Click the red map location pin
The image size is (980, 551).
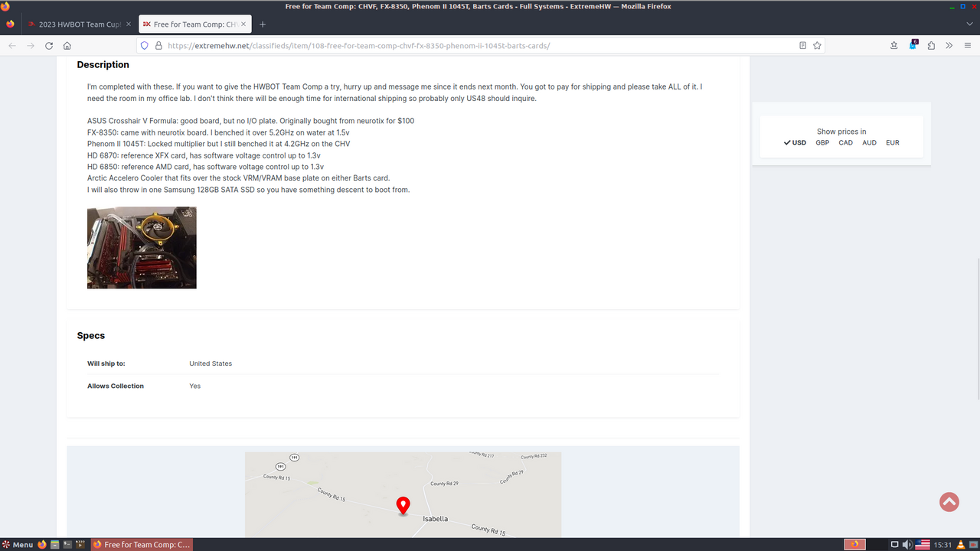[403, 505]
